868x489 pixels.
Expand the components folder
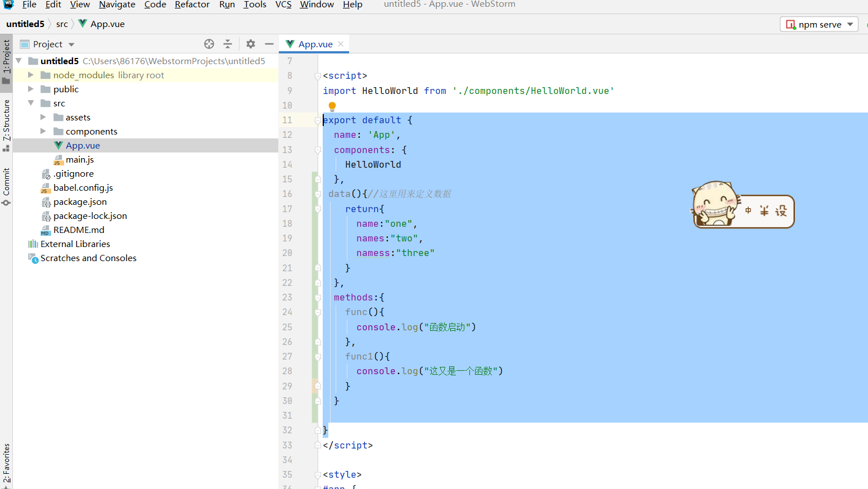[43, 131]
